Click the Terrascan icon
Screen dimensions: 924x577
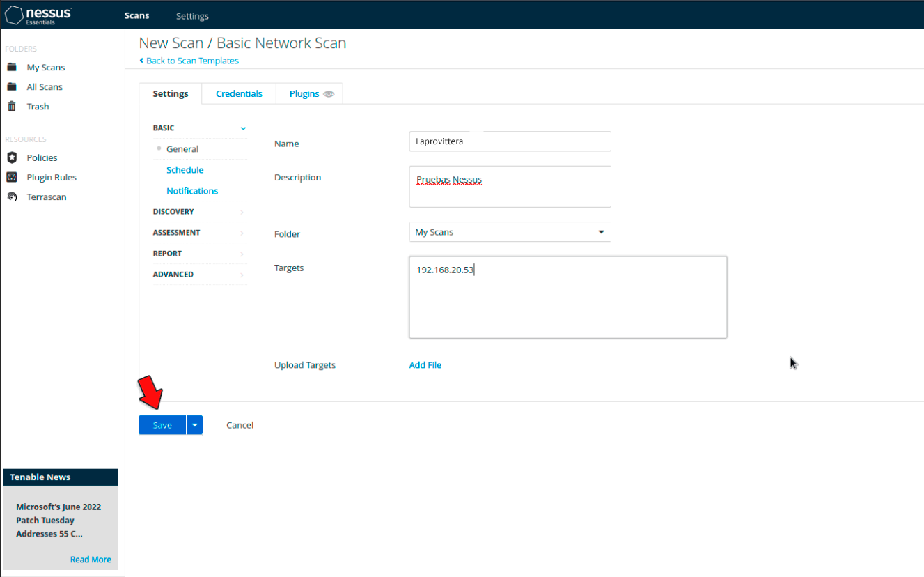coord(12,197)
